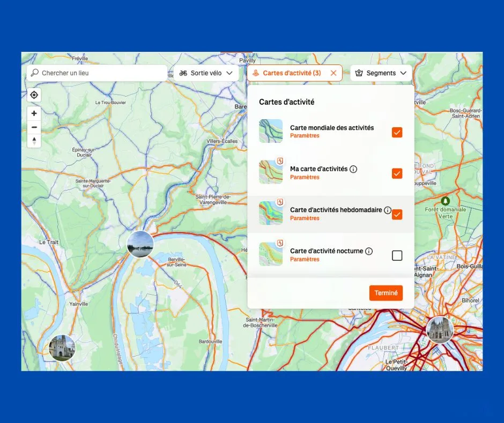Zoom the map out with the minus icon
Screen dimensions: 504x423
[x=34, y=127]
